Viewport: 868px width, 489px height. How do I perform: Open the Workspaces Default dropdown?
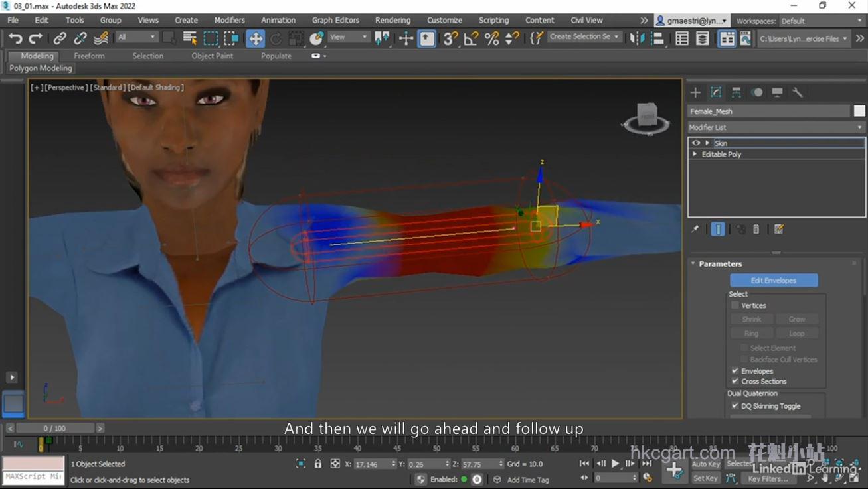(822, 21)
